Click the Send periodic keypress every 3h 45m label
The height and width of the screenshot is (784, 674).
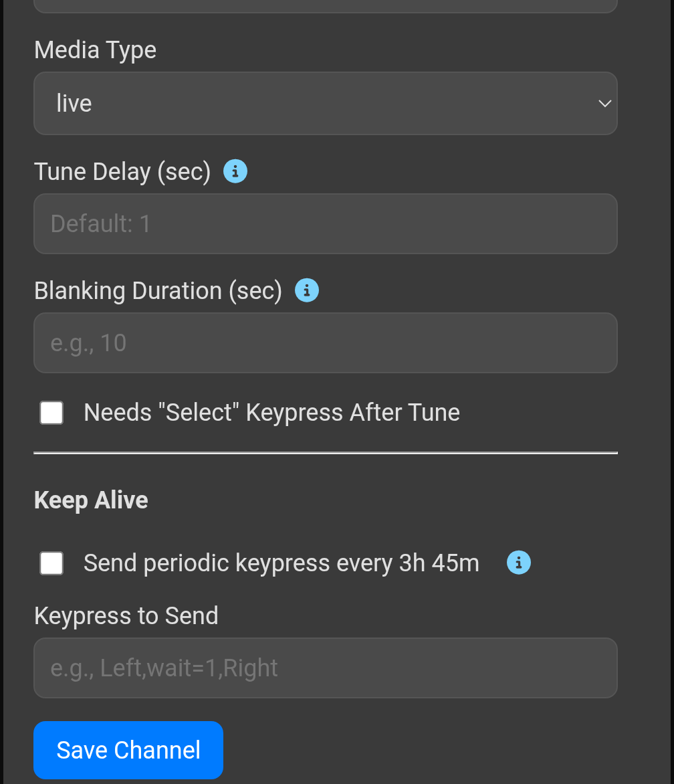point(281,563)
